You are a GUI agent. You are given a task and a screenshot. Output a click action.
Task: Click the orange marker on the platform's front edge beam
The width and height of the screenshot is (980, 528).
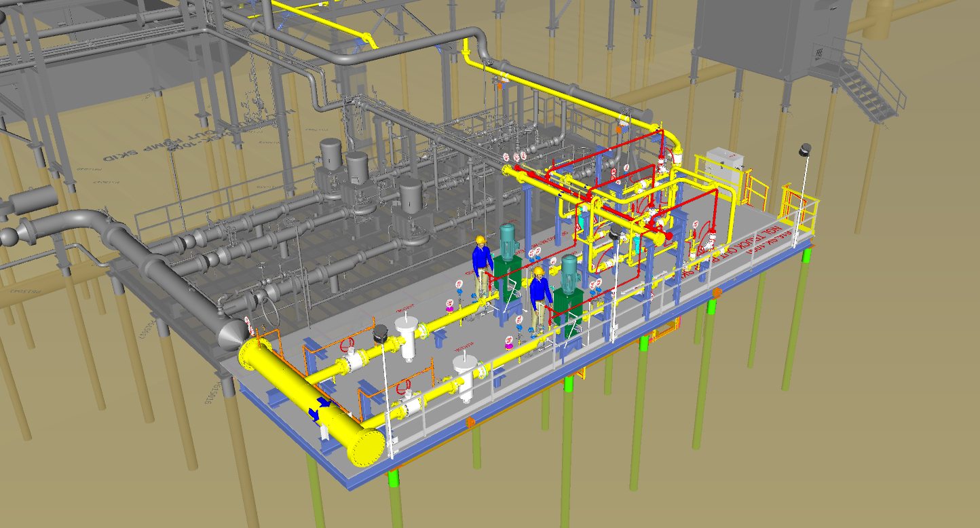pos(470,422)
